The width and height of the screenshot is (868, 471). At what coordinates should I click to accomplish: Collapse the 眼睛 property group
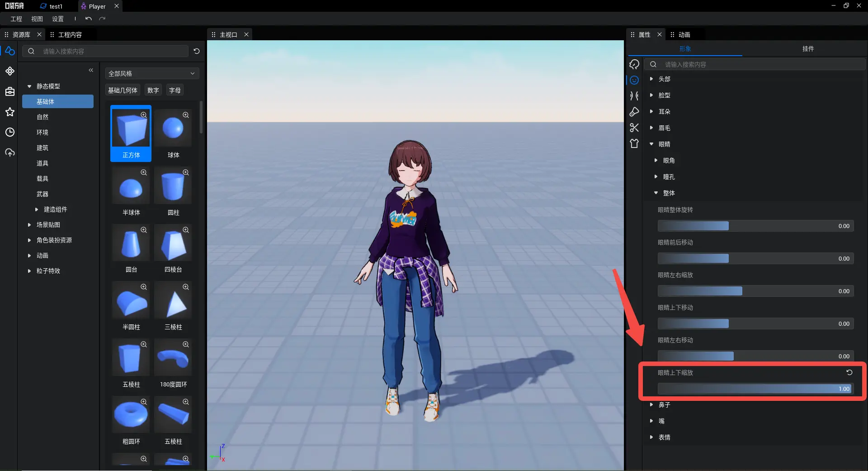click(651, 144)
